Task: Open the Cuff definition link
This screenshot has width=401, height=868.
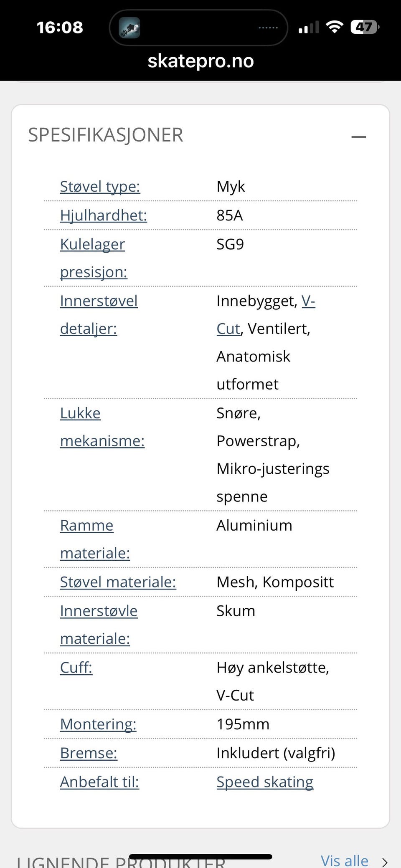Action: coord(76,668)
